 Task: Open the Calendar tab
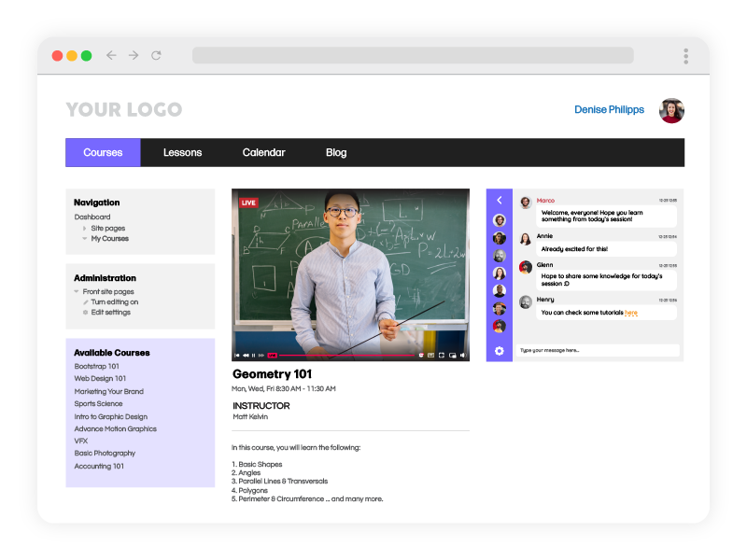pyautogui.click(x=263, y=153)
